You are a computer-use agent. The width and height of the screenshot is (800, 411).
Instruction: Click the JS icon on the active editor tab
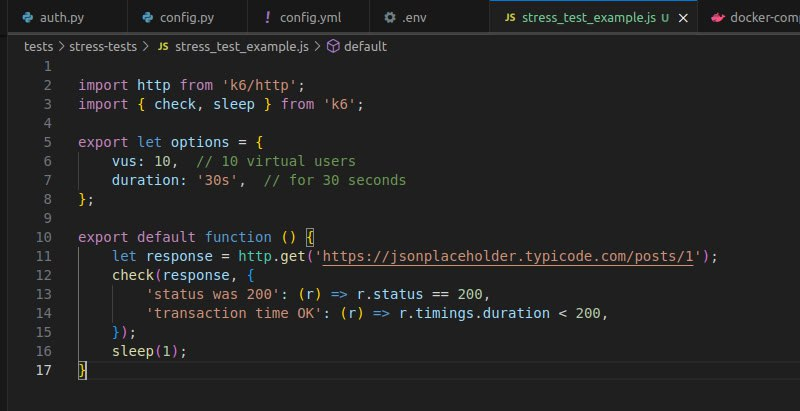[510, 17]
